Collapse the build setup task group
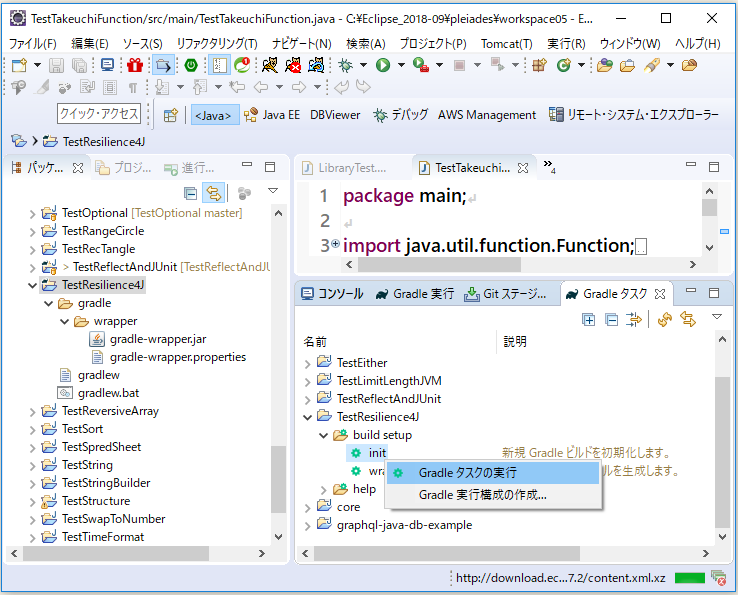This screenshot has width=738, height=595. click(x=323, y=435)
